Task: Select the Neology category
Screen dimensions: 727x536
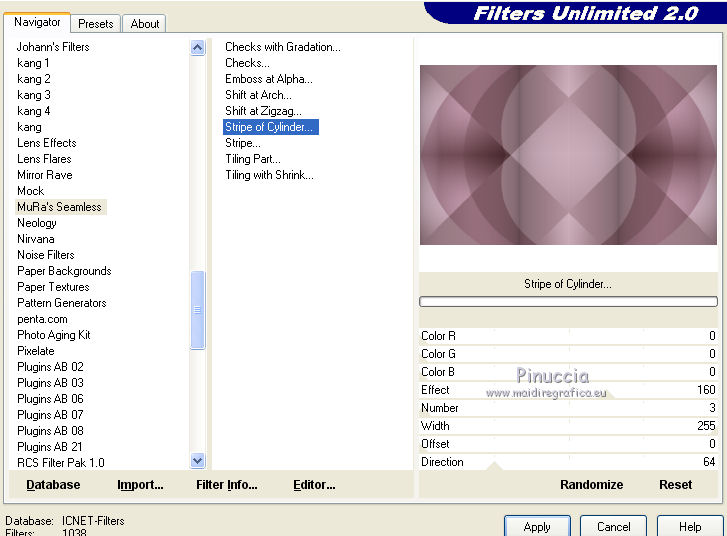Action: pyautogui.click(x=37, y=223)
